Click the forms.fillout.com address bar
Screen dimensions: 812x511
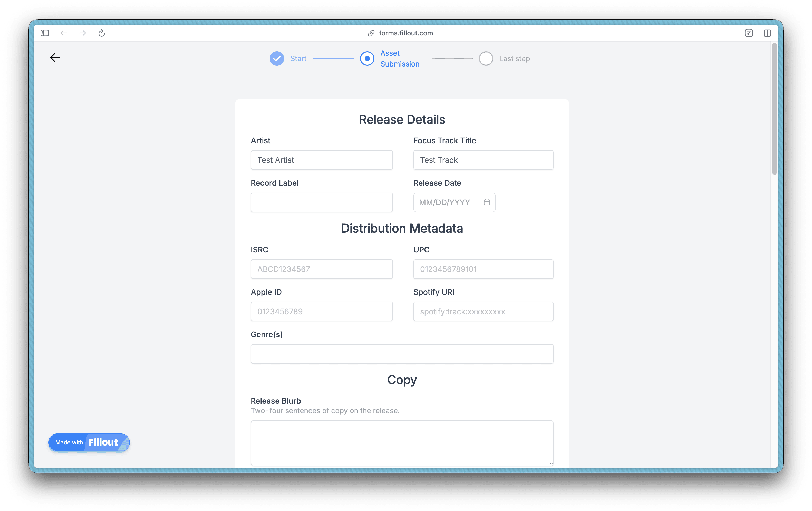pos(406,33)
